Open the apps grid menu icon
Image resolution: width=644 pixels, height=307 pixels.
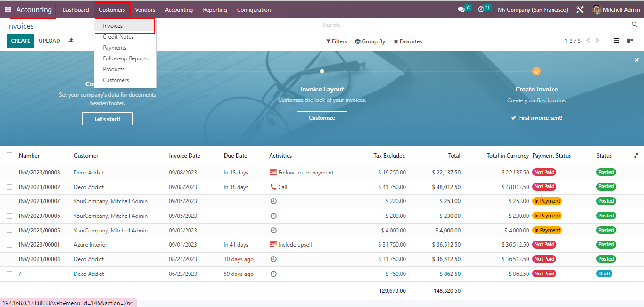tap(8, 9)
